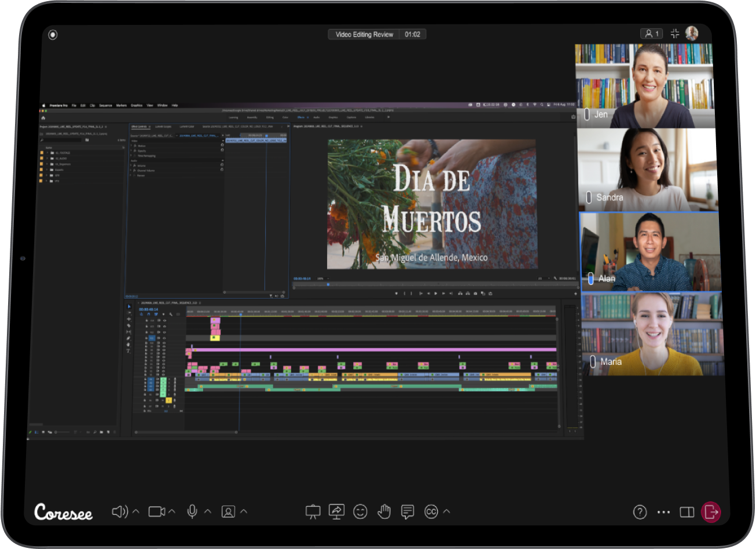Viewport: 756px width, 549px height.
Task: Click the long pink clip in timeline
Action: tap(374, 350)
